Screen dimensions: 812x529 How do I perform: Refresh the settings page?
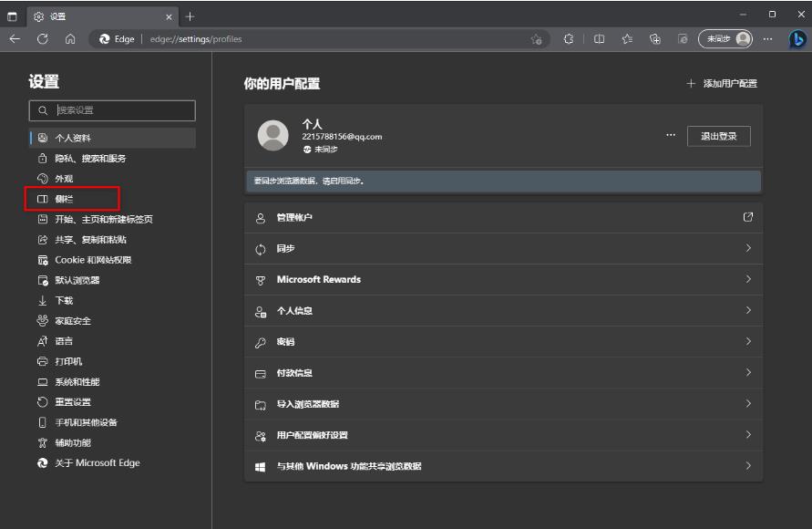point(43,39)
